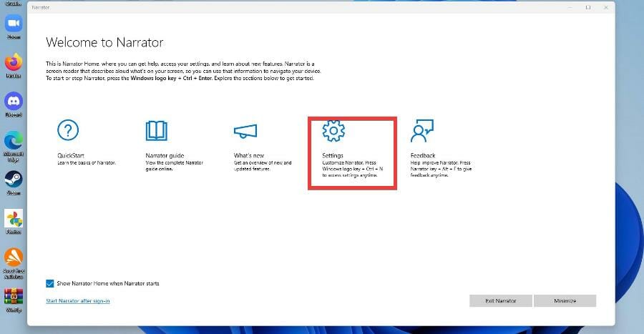
Task: Close the Narrator window
Action: pos(606,7)
